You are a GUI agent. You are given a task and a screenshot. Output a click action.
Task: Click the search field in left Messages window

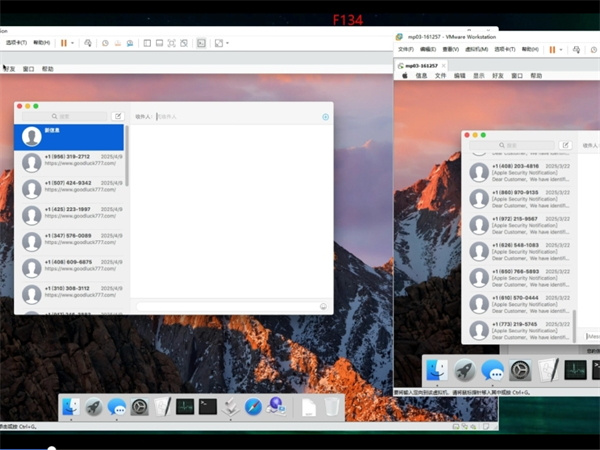point(62,117)
